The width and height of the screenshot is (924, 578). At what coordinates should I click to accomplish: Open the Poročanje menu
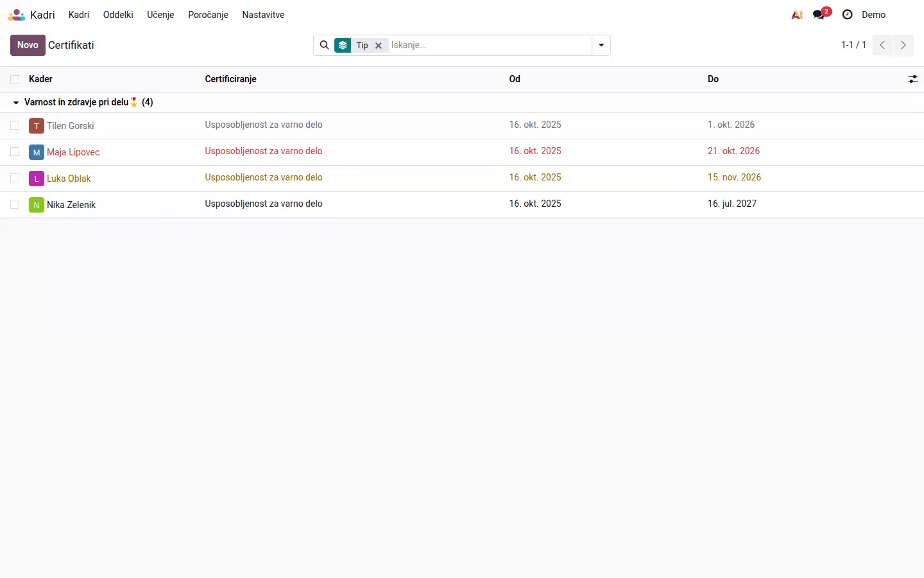[208, 15]
